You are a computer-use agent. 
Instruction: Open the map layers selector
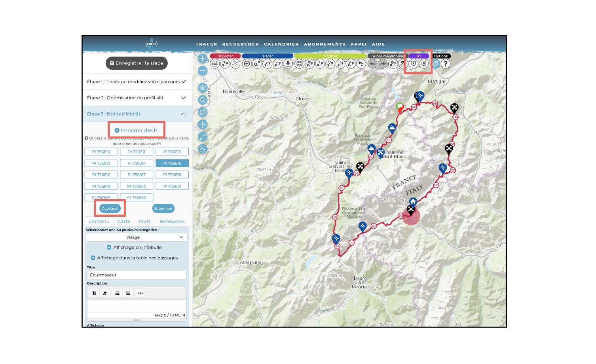tap(203, 88)
